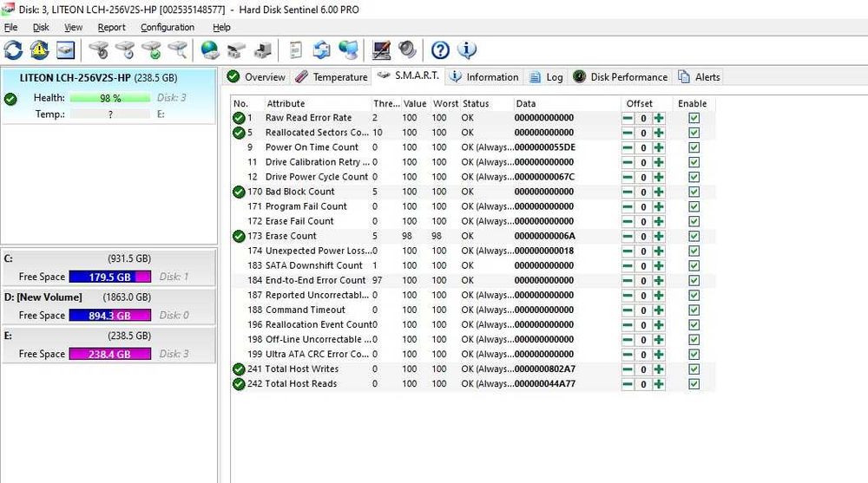Toggle Enable checkbox for Erase Count row
Image resolution: width=868 pixels, height=483 pixels.
click(x=694, y=236)
